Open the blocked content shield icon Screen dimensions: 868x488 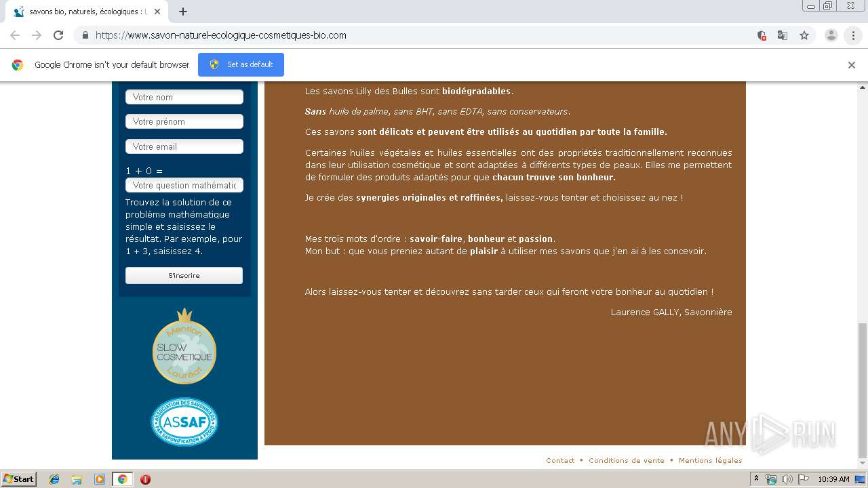(x=762, y=35)
